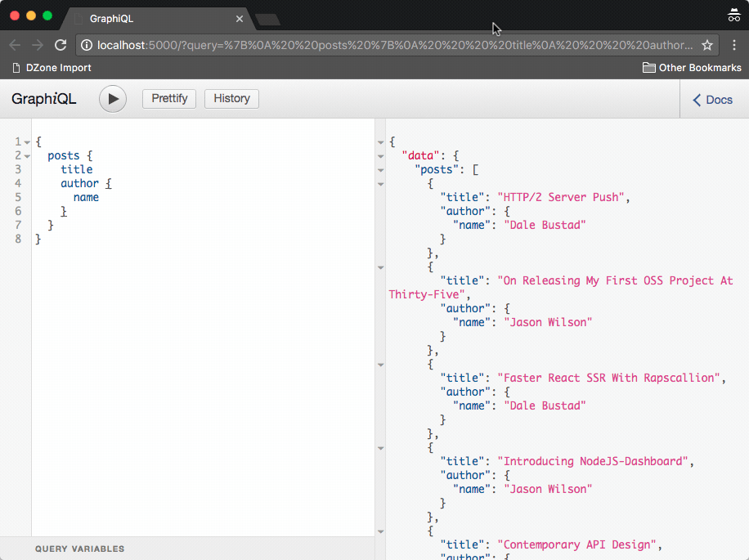The width and height of the screenshot is (749, 560).
Task: Collapse the HTTP/2 Server Push result object
Action: 381,184
